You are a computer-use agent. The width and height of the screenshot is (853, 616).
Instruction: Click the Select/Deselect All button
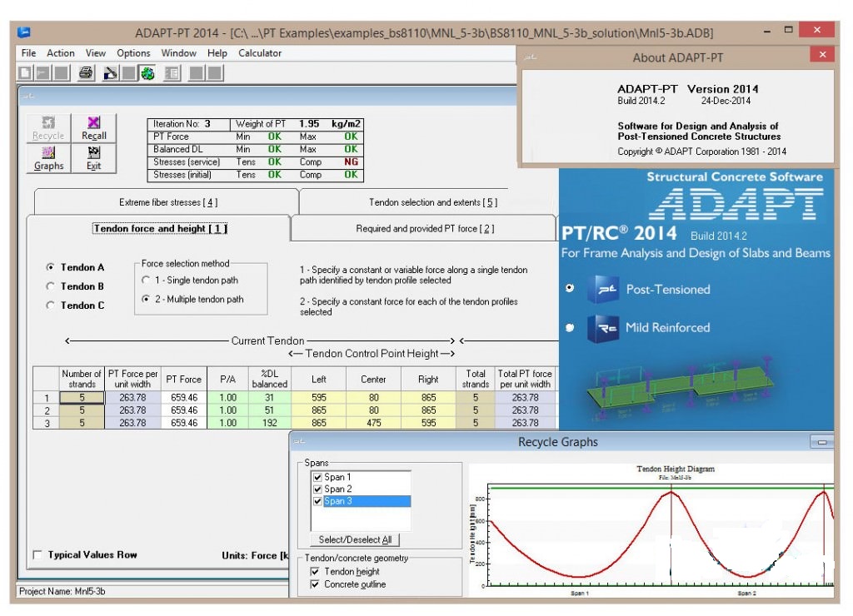click(355, 539)
